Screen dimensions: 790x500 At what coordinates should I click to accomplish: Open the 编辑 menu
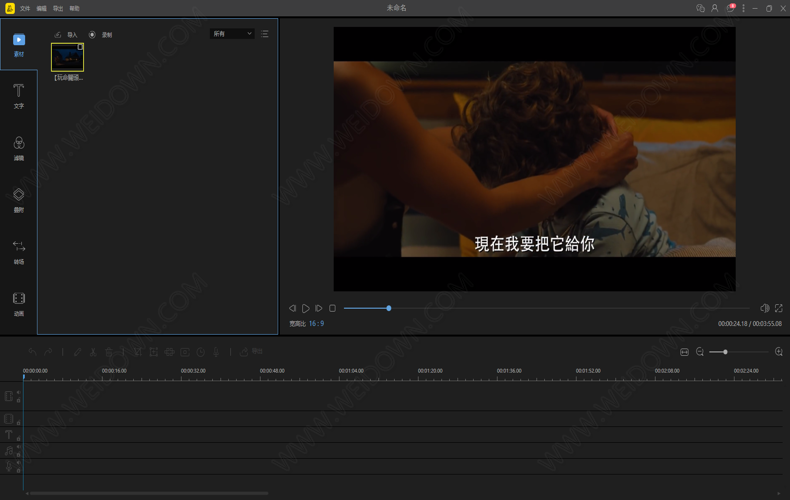coord(41,8)
